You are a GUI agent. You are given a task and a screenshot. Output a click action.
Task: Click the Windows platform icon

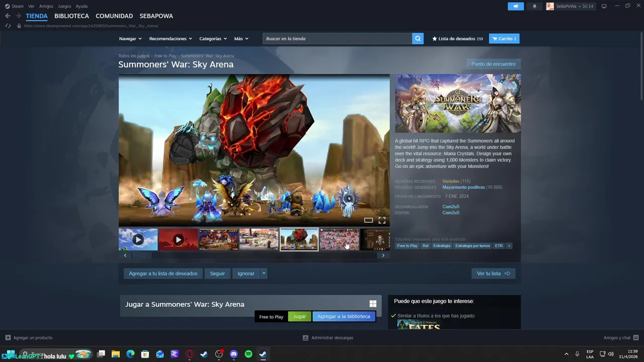[x=373, y=304]
